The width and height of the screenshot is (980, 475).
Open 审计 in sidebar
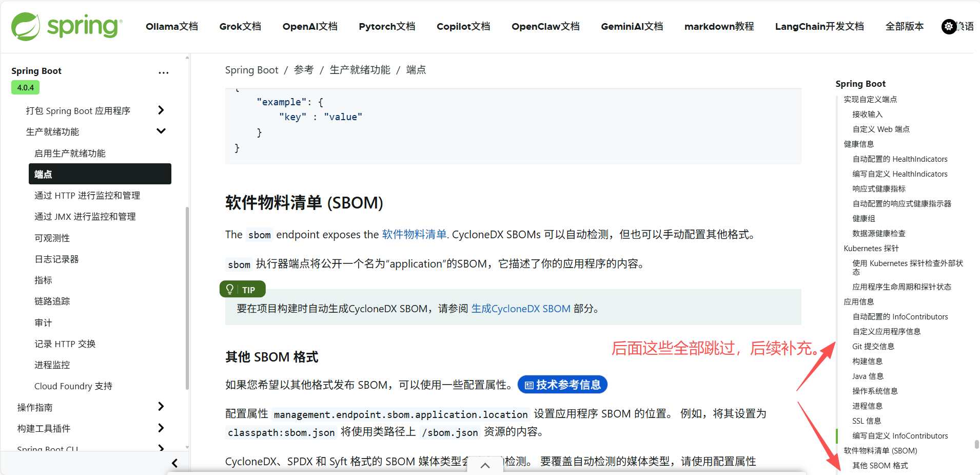43,322
